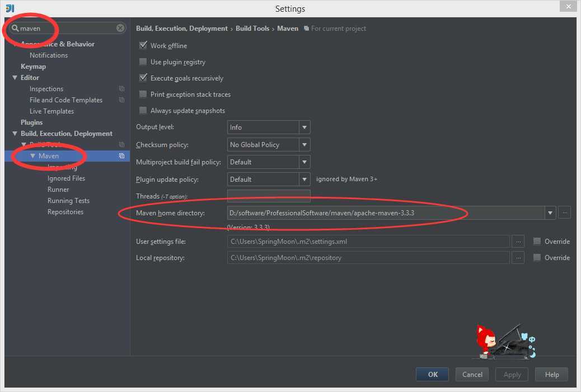Check Override for Local repository
Image resolution: width=581 pixels, height=392 pixels.
coord(537,257)
